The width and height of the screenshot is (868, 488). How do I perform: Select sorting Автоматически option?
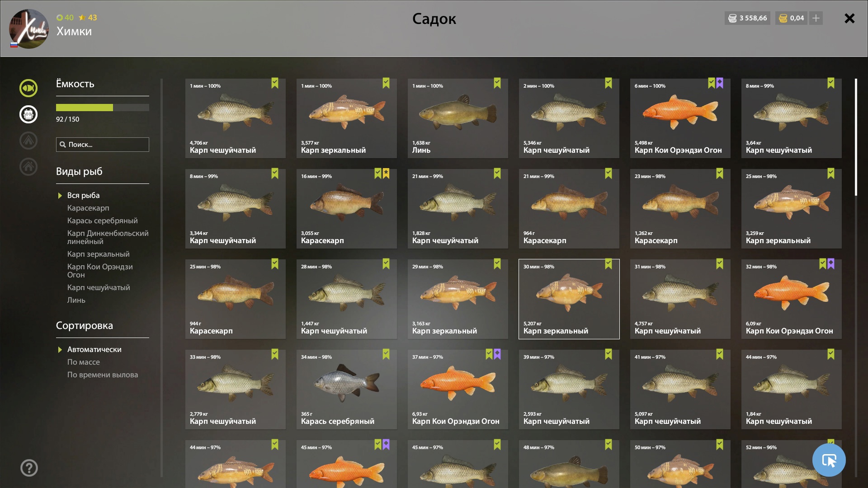(94, 349)
